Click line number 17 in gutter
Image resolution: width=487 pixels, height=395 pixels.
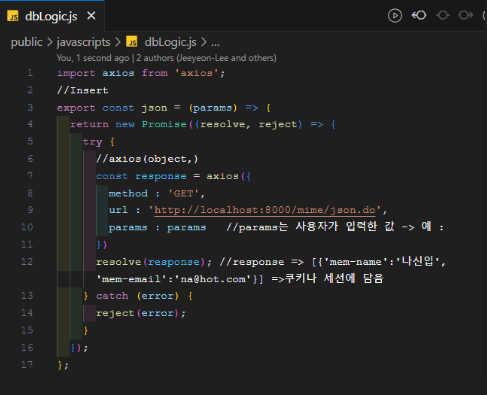coord(27,365)
